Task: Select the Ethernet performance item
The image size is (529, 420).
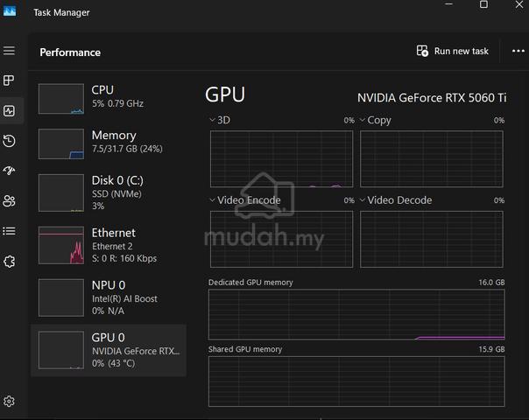Action: point(109,245)
